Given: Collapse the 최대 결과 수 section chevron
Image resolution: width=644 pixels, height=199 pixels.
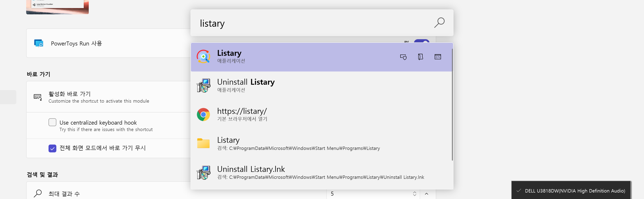Looking at the screenshot, I should point(426,194).
